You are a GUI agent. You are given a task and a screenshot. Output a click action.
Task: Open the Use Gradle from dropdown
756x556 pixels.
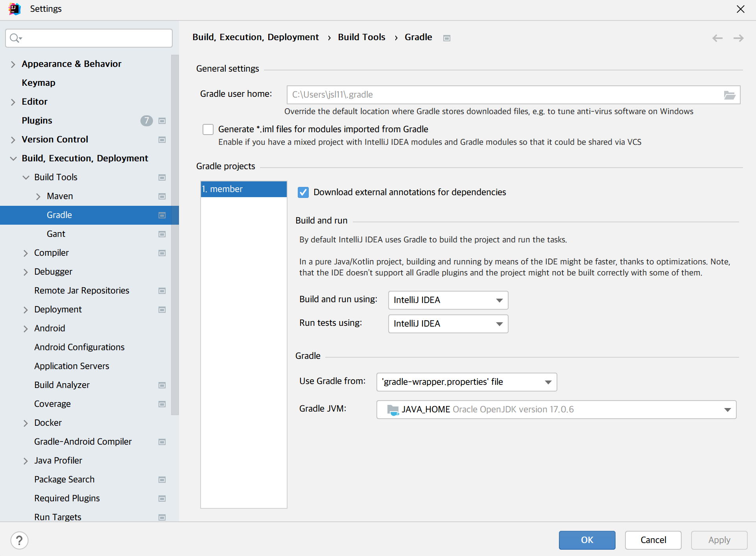click(x=467, y=382)
